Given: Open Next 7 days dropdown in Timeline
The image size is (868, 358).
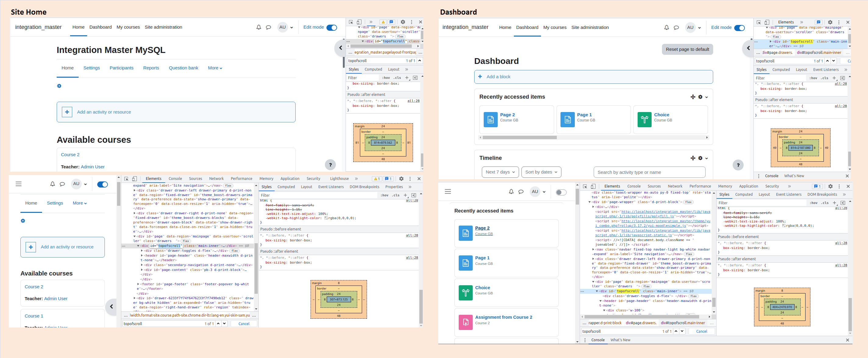Looking at the screenshot, I should click(x=500, y=172).
